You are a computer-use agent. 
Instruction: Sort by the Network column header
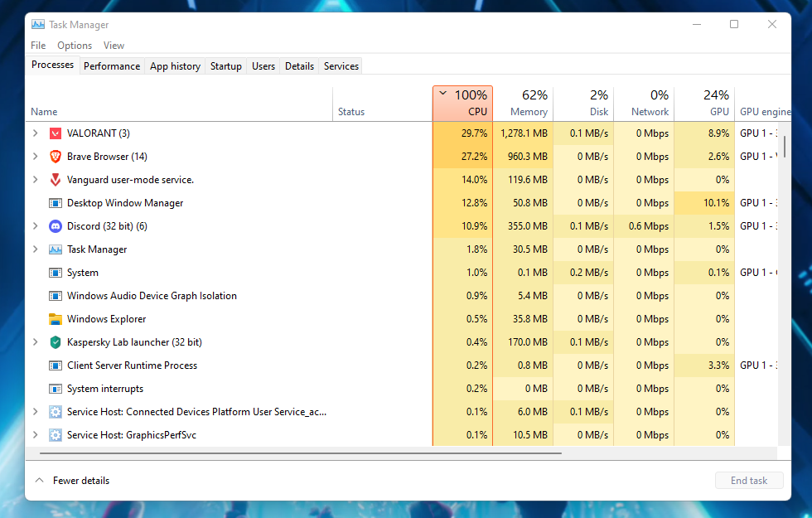pyautogui.click(x=645, y=104)
